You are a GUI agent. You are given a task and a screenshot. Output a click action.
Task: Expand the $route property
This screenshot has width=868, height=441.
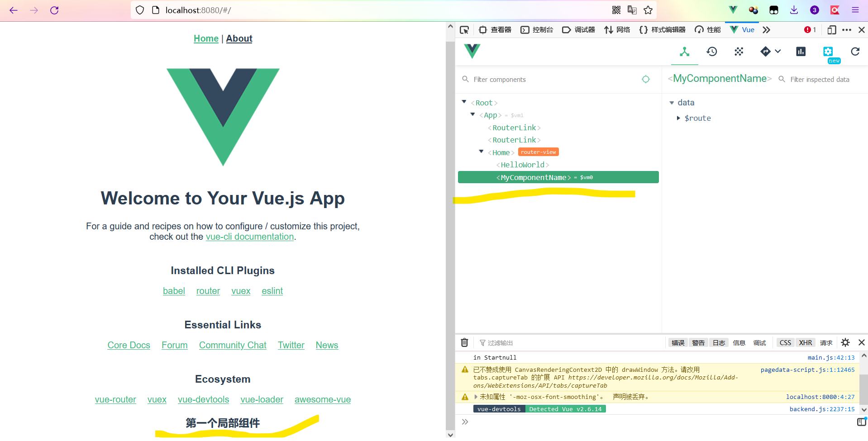click(x=678, y=118)
